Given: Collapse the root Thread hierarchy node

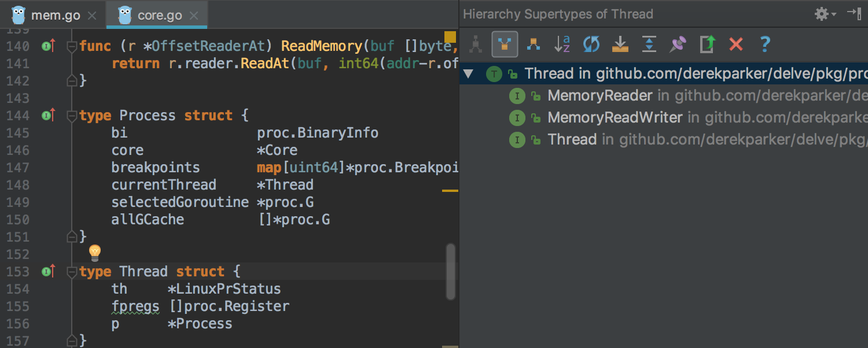Looking at the screenshot, I should [x=468, y=73].
